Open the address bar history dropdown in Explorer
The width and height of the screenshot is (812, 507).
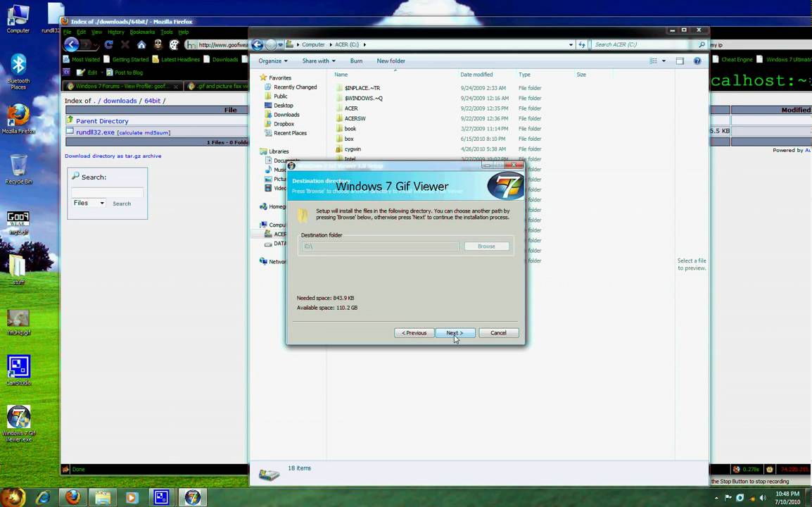coord(571,44)
